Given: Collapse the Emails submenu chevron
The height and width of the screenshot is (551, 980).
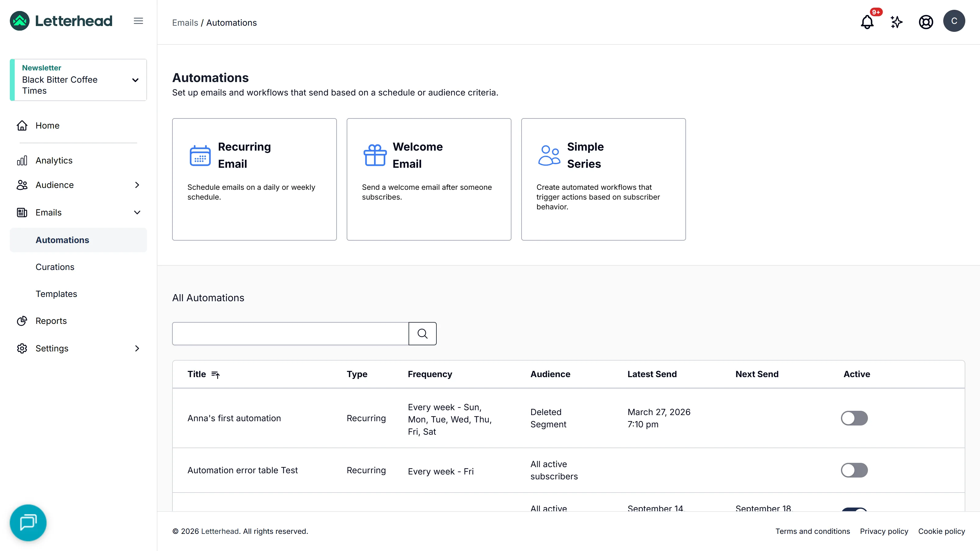Looking at the screenshot, I should tap(137, 212).
